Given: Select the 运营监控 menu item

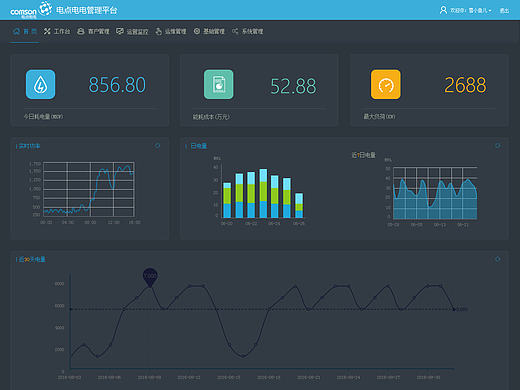Looking at the screenshot, I should click(132, 31).
